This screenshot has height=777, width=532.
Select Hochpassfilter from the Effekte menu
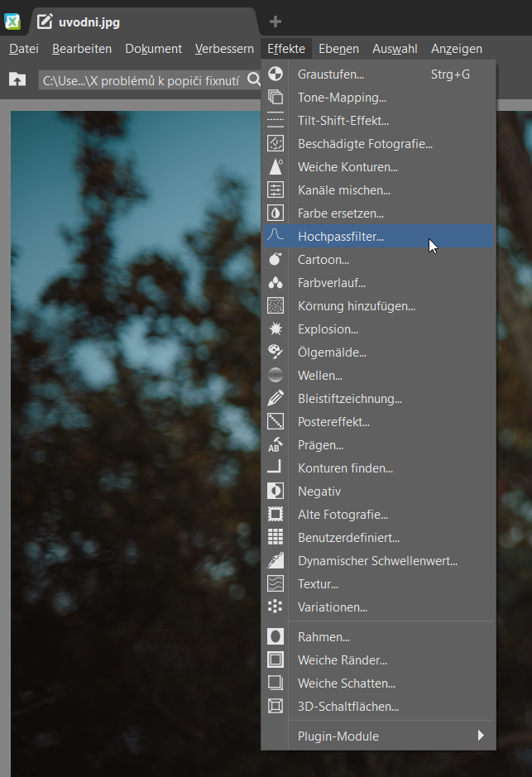341,237
